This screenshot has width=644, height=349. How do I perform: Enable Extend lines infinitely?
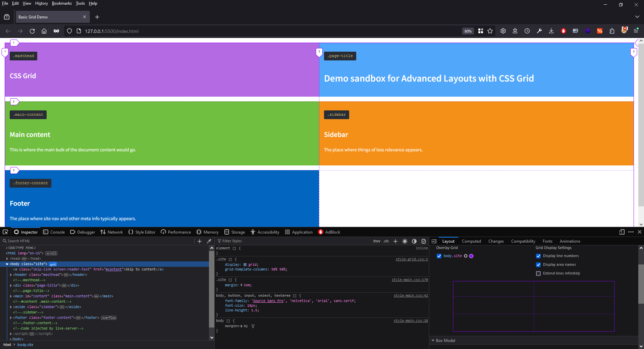538,273
